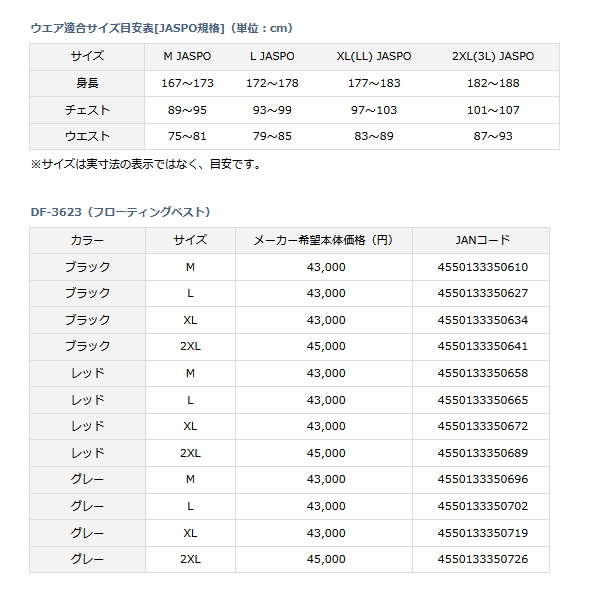Viewport: 600px width, 600px height.
Task: Click the 45,000 price in row ending 0689
Action: (326, 453)
